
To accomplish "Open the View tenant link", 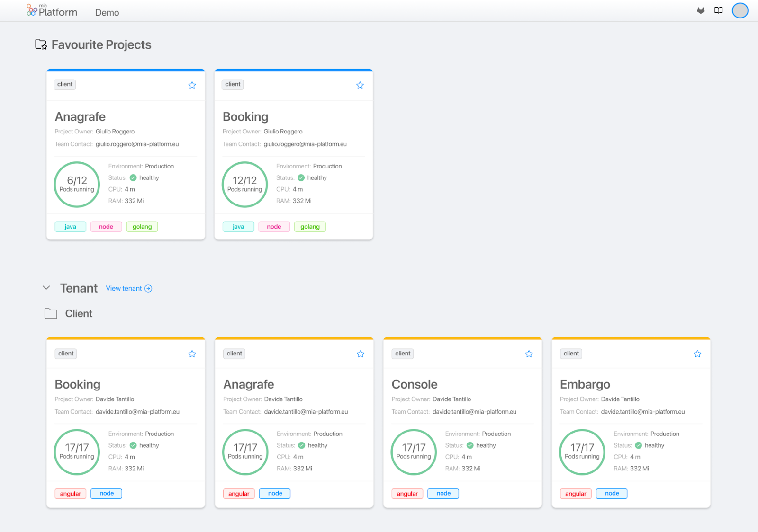I will tap(123, 288).
